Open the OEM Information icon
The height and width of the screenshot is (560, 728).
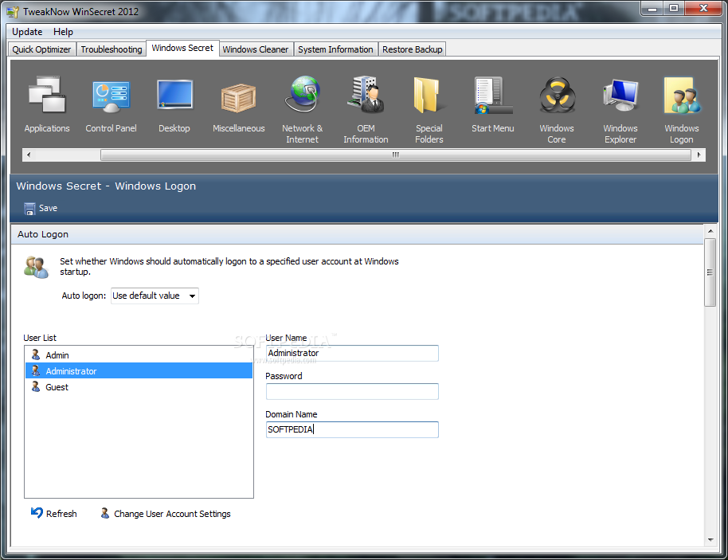pyautogui.click(x=366, y=95)
